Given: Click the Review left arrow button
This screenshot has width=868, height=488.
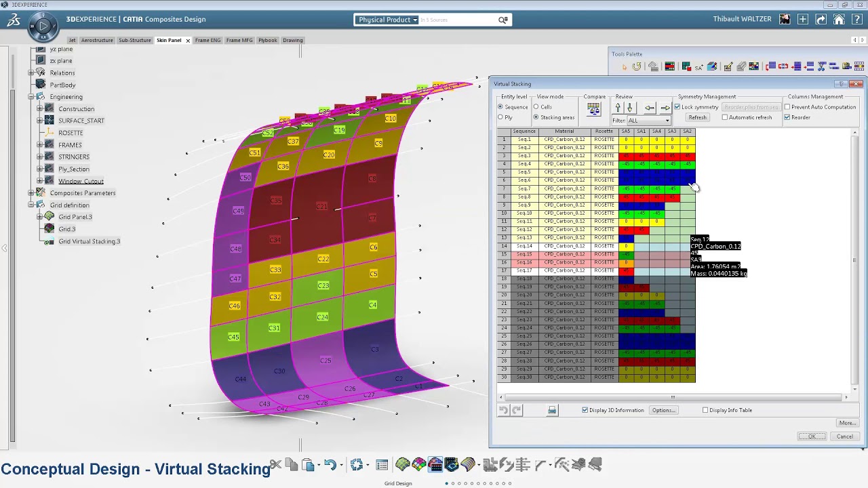Looking at the screenshot, I should [650, 108].
